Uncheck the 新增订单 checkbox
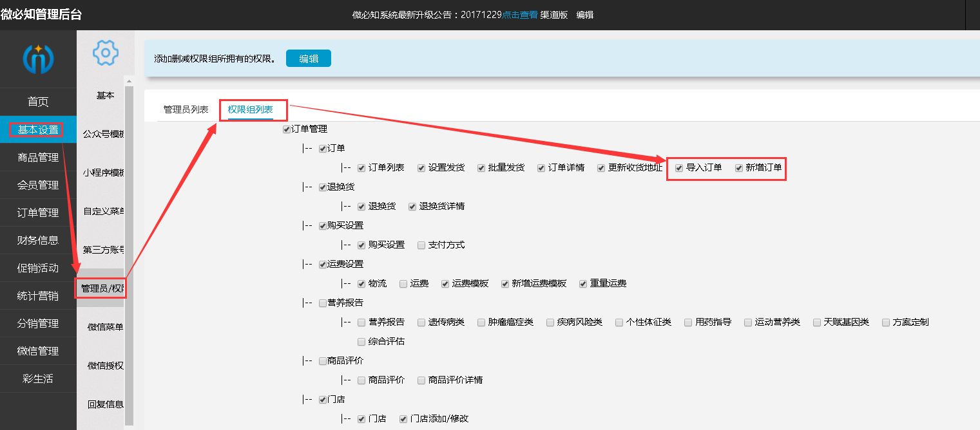 pyautogui.click(x=739, y=168)
